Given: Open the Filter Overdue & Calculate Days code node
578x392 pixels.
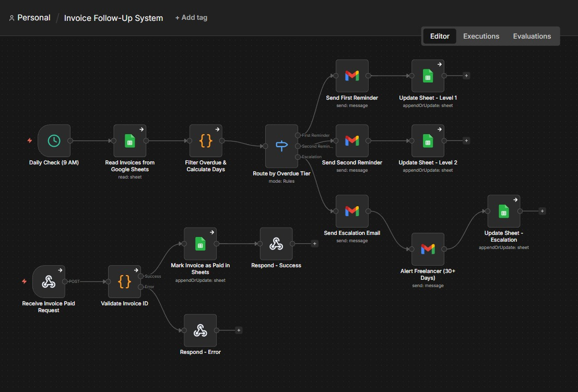Looking at the screenshot, I should [x=206, y=140].
